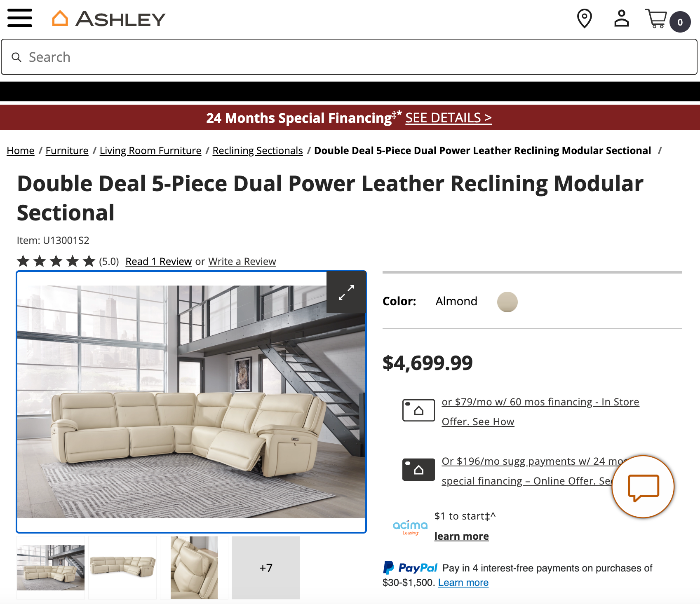This screenshot has width=700, height=604.
Task: Open the account profile icon
Action: pyautogui.click(x=621, y=18)
